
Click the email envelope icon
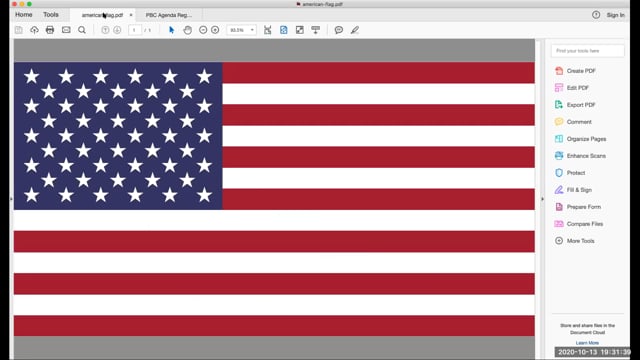click(x=66, y=30)
